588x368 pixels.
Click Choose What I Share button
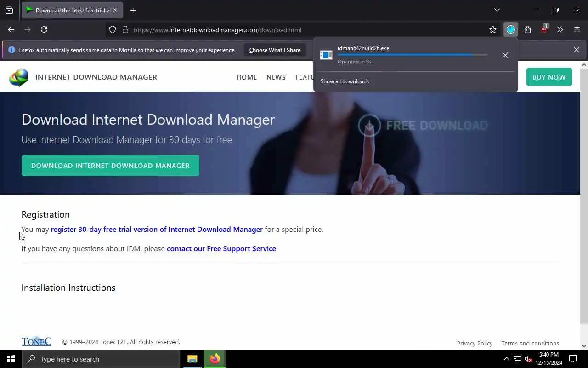coord(275,50)
